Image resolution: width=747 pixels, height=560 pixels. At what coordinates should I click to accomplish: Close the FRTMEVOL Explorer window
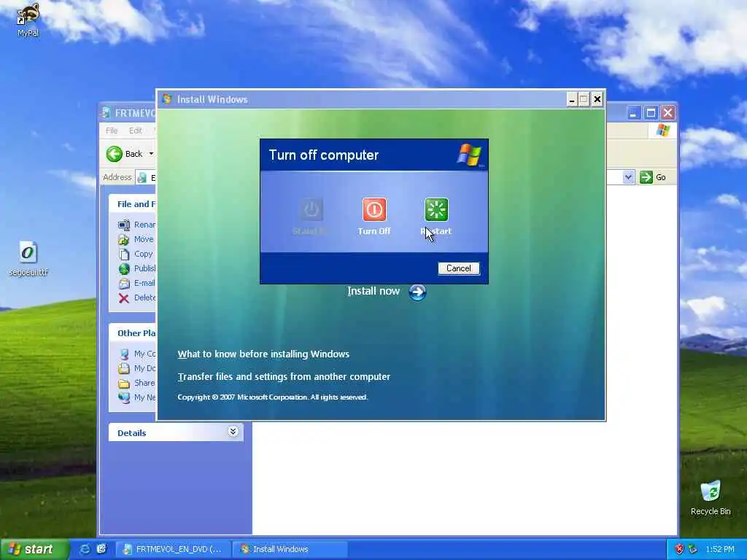pyautogui.click(x=668, y=113)
